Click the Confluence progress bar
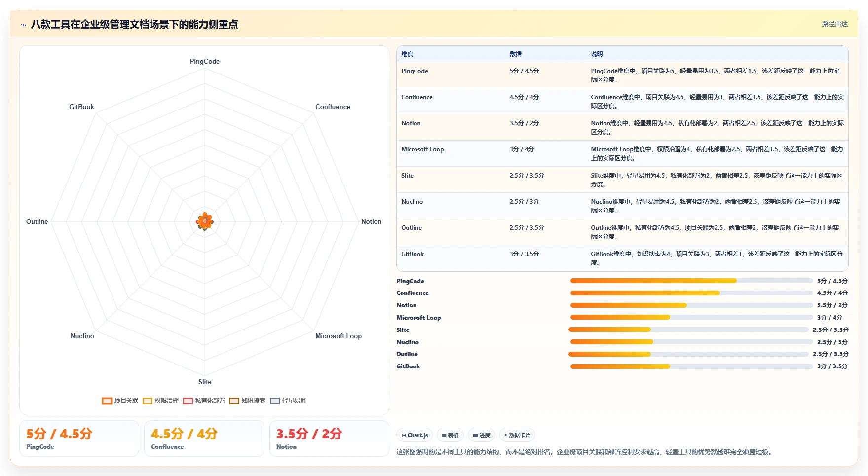This screenshot has height=476, width=868. pyautogui.click(x=691, y=293)
